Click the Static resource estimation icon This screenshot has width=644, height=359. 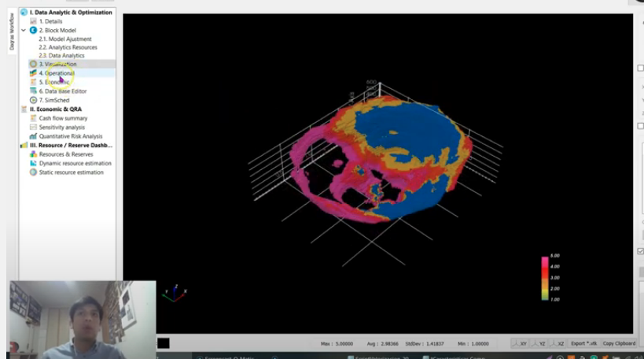pyautogui.click(x=33, y=172)
